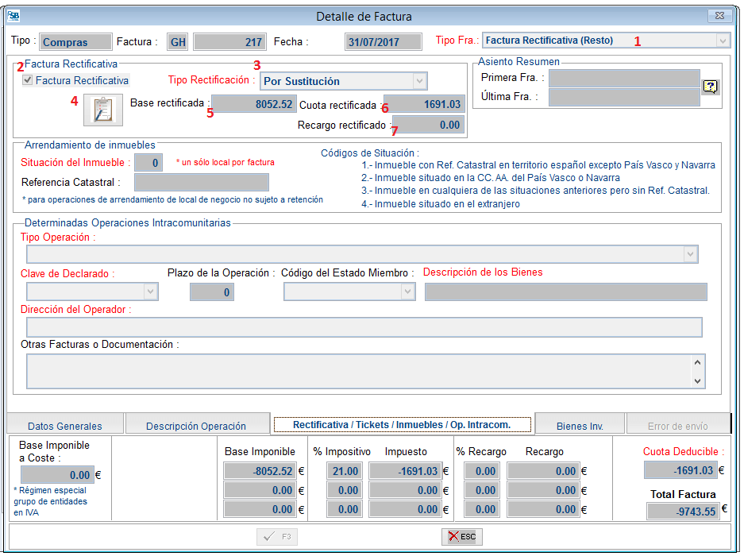This screenshot has width=744, height=560.
Task: Click the Base rectificada field
Action: click(x=254, y=104)
